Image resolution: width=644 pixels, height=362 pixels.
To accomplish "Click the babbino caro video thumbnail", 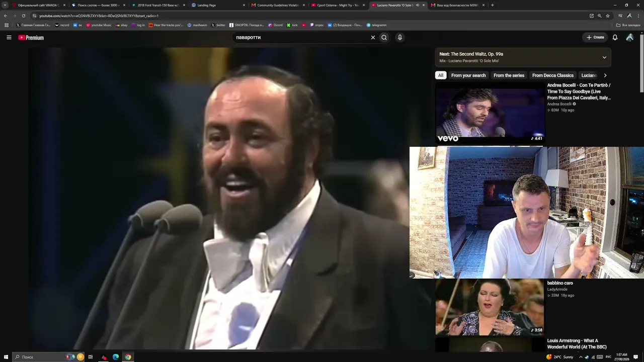I will [x=490, y=307].
